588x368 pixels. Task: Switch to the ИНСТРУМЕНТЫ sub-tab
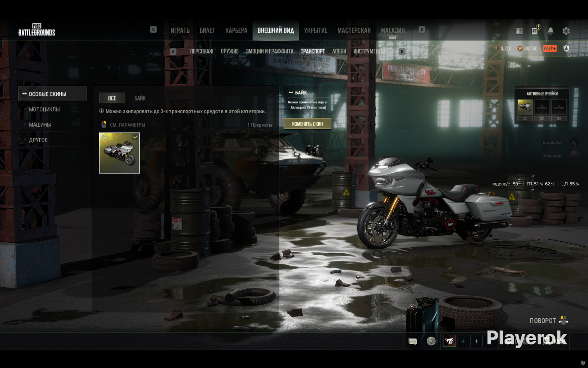coord(369,52)
